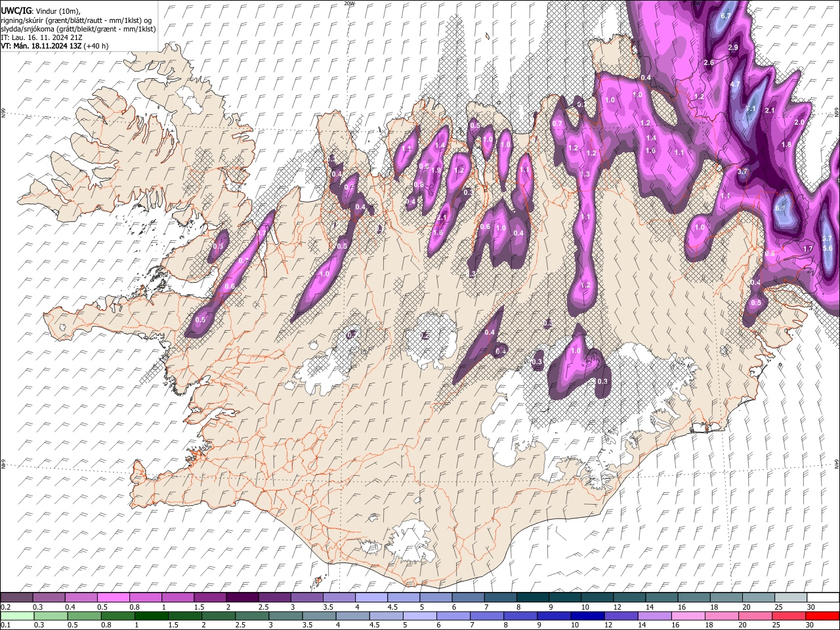The width and height of the screenshot is (840, 630).
Task: Click the pale grey 25 swatch, top legend row
Action: pos(791,598)
